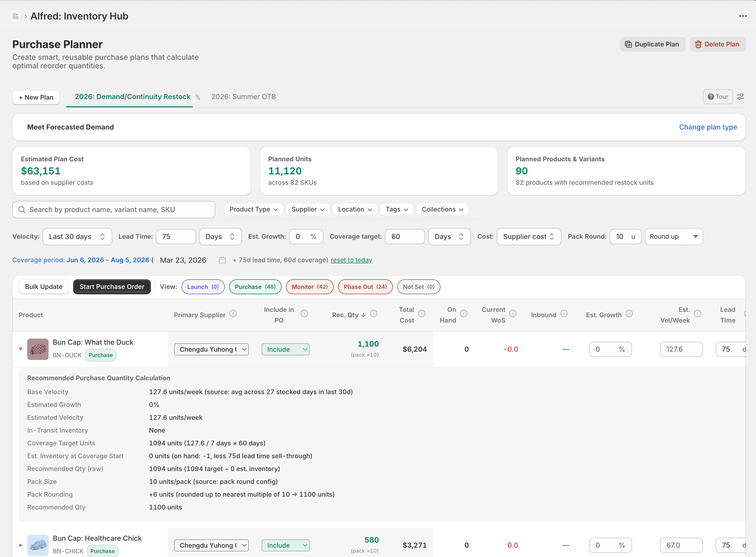Viewport: 756px width, 557px height.
Task: Collapse the Bun Cap: What the Duck row
Action: [x=21, y=349]
